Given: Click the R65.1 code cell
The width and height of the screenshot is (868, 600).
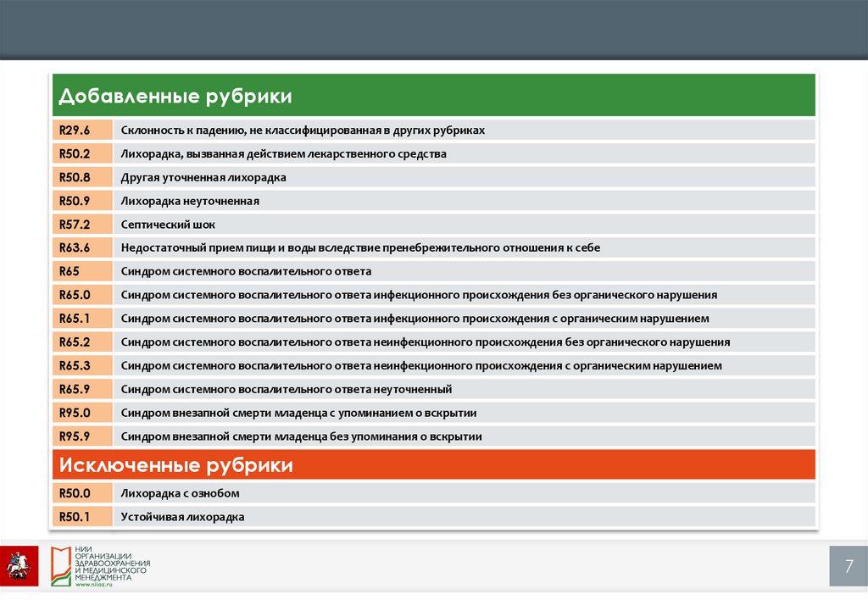Looking at the screenshot, I should 83,319.
